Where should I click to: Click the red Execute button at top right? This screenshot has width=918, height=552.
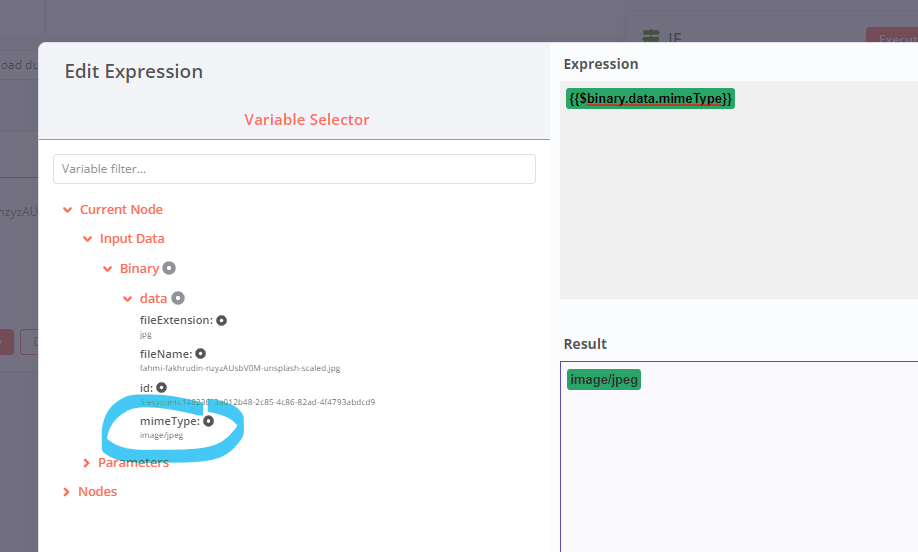click(891, 37)
